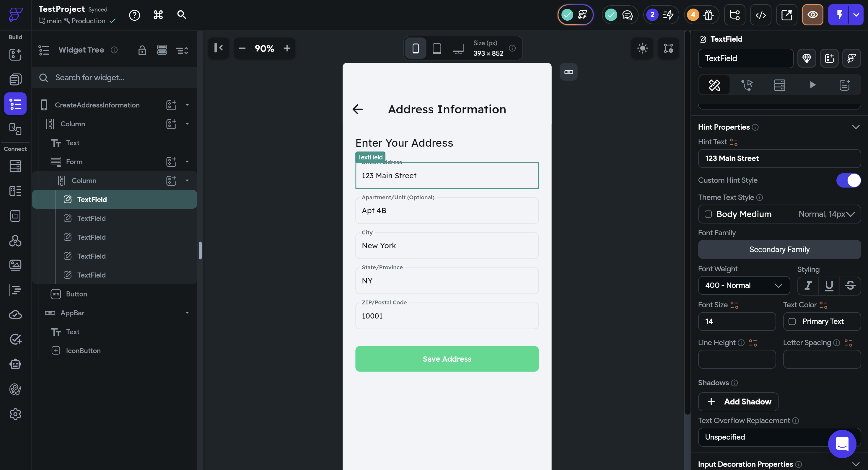This screenshot has width=868, height=470.
Task: Click the preview eye icon
Action: click(x=812, y=15)
